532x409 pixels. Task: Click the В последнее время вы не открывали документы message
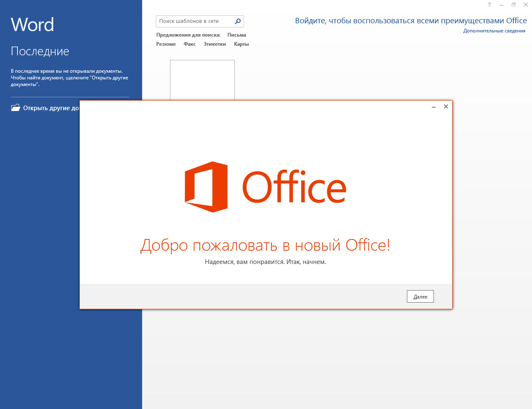coord(69,78)
